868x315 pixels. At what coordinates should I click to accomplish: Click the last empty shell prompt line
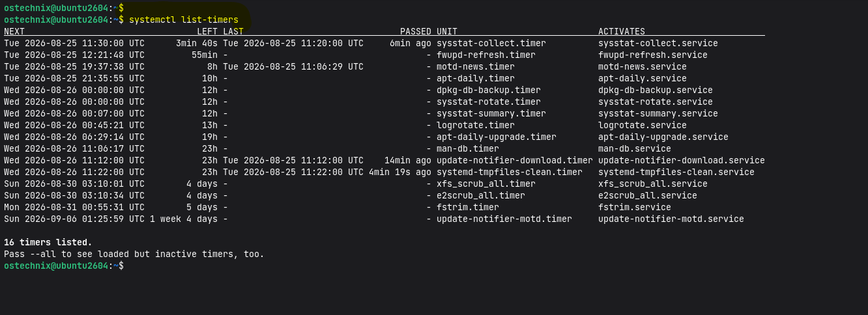click(64, 266)
